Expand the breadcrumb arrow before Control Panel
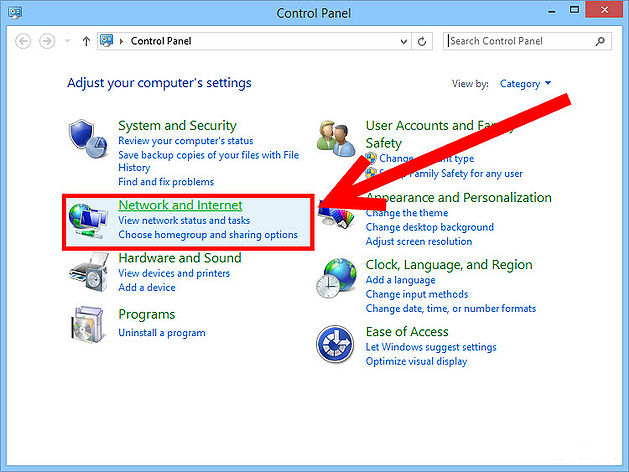The height and width of the screenshot is (472, 629). click(x=121, y=41)
